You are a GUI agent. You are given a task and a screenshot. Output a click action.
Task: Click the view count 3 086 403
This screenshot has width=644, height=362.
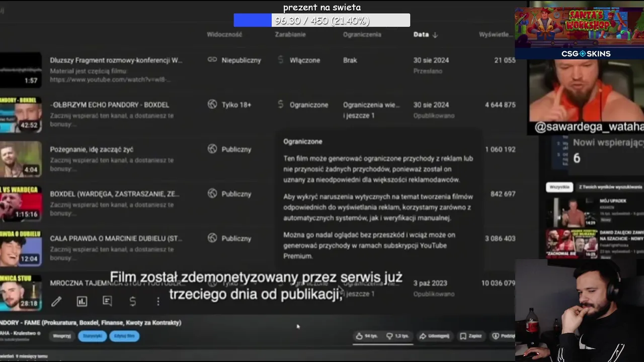pos(500,238)
